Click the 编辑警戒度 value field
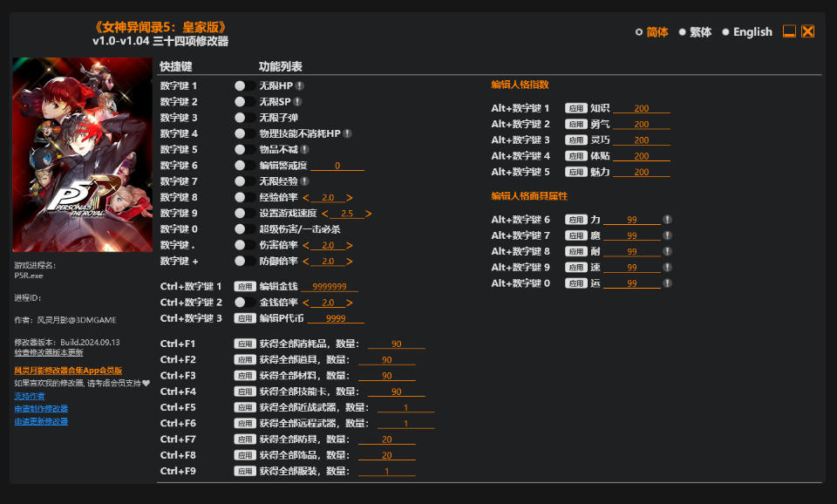 (x=337, y=166)
